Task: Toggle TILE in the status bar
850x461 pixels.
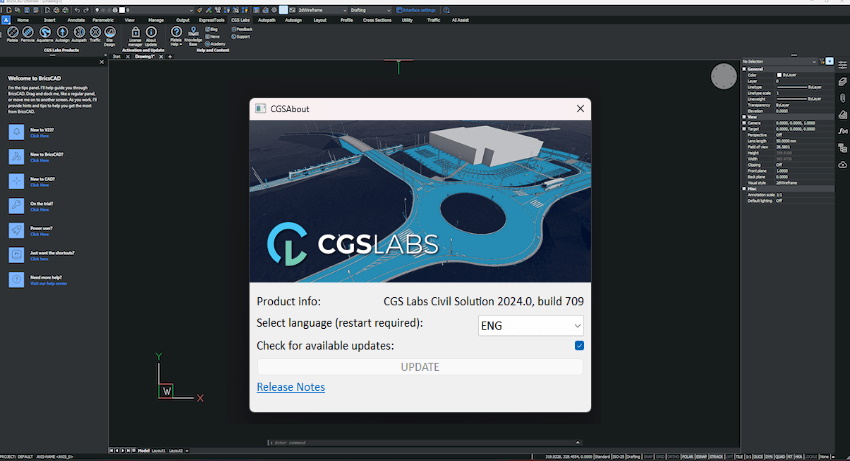Action: click(739, 457)
